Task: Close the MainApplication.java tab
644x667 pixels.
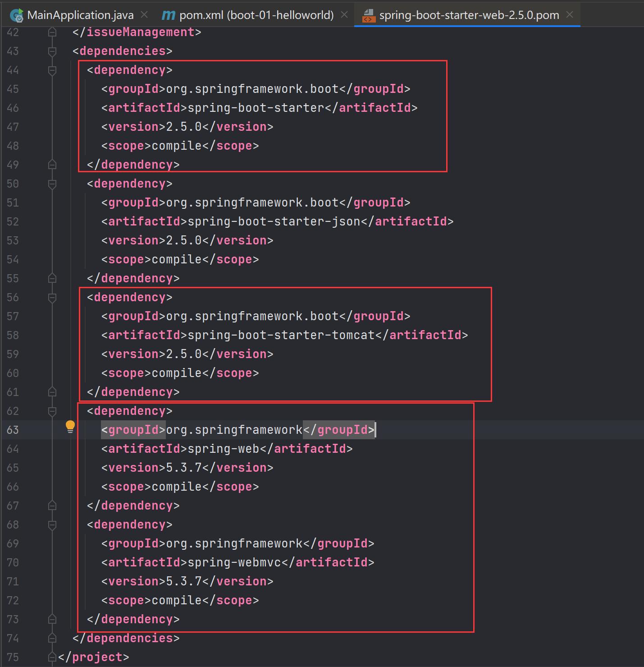Action: (144, 15)
